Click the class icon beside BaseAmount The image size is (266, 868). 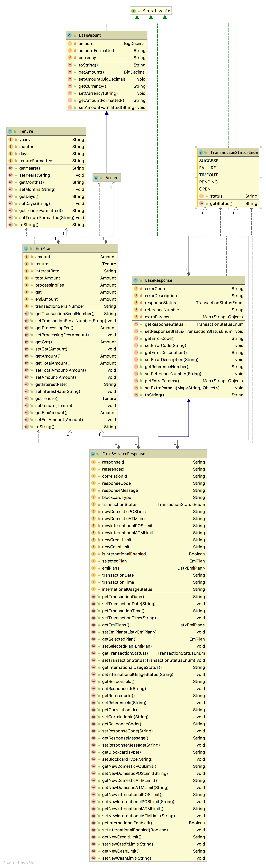[x=69, y=35]
